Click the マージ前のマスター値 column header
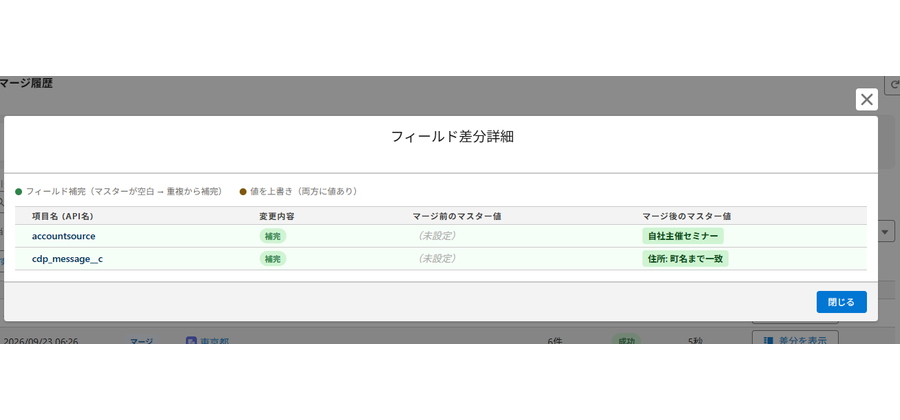The height and width of the screenshot is (420, 900). (x=457, y=216)
